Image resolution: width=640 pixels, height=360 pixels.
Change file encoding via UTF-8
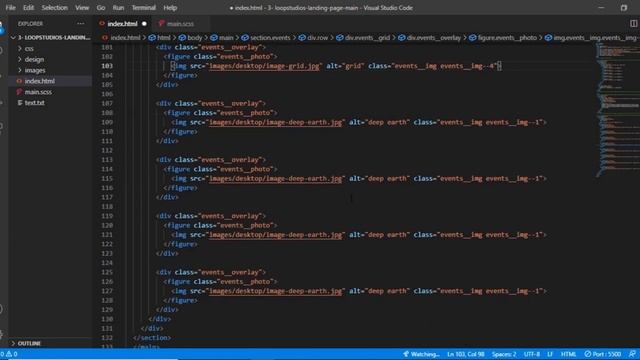pos(531,354)
